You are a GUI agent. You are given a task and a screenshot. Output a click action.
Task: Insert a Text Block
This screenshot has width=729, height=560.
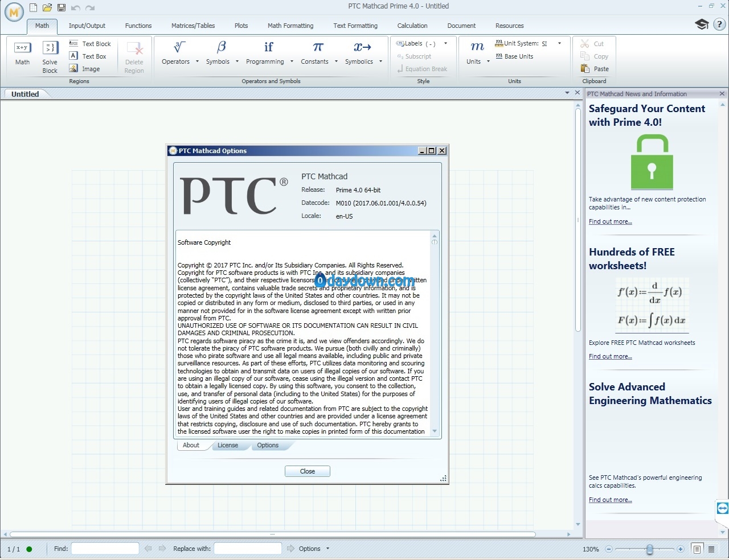(x=90, y=44)
